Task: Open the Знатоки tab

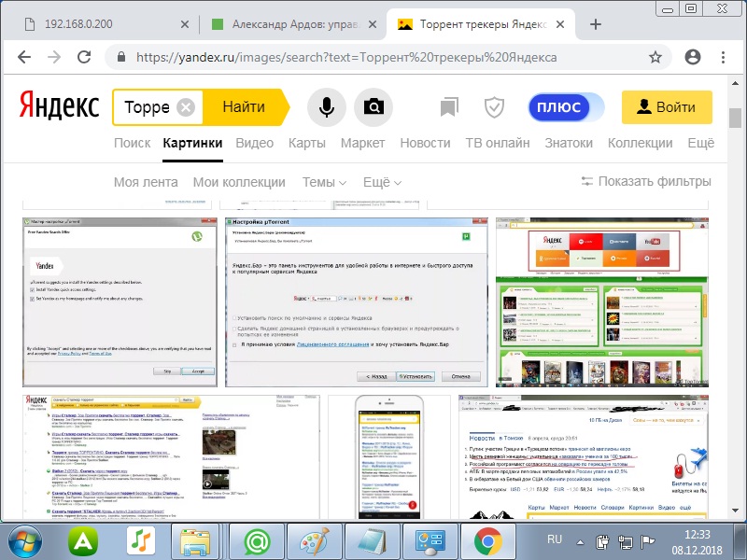Action: 569,143
